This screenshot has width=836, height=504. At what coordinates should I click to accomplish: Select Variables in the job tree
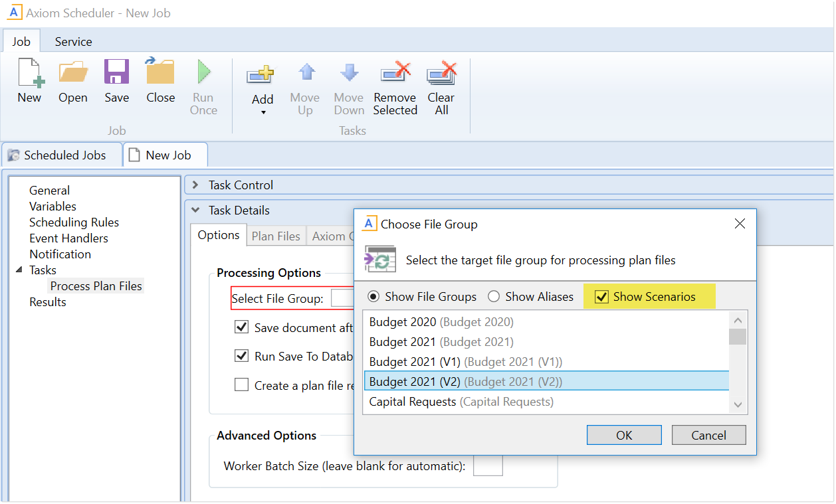(53, 207)
